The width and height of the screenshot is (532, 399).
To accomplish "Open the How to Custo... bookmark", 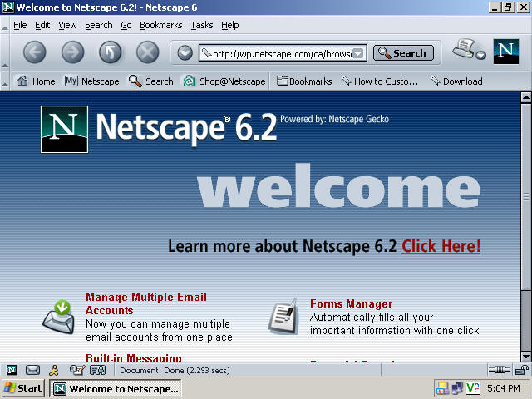I will click(x=380, y=81).
